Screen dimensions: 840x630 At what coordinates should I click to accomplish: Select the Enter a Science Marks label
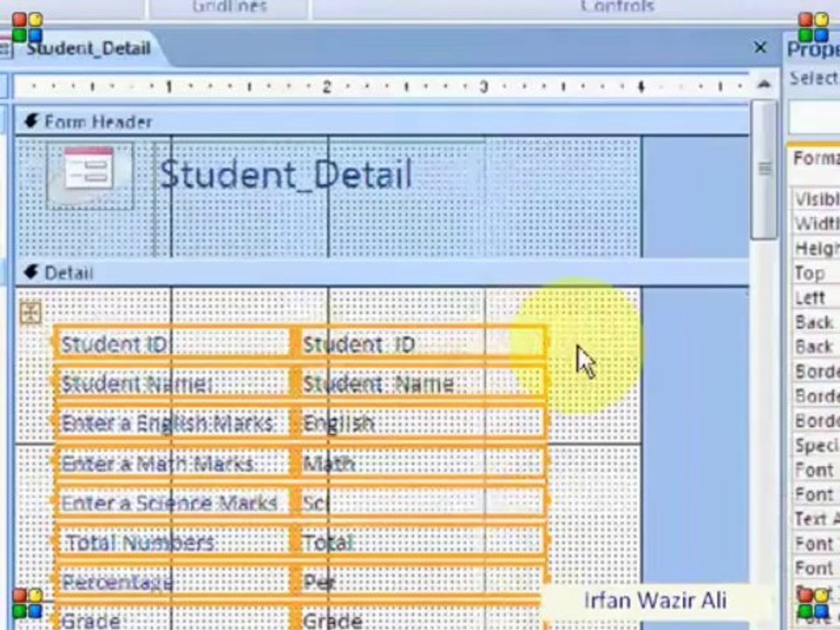click(x=172, y=502)
